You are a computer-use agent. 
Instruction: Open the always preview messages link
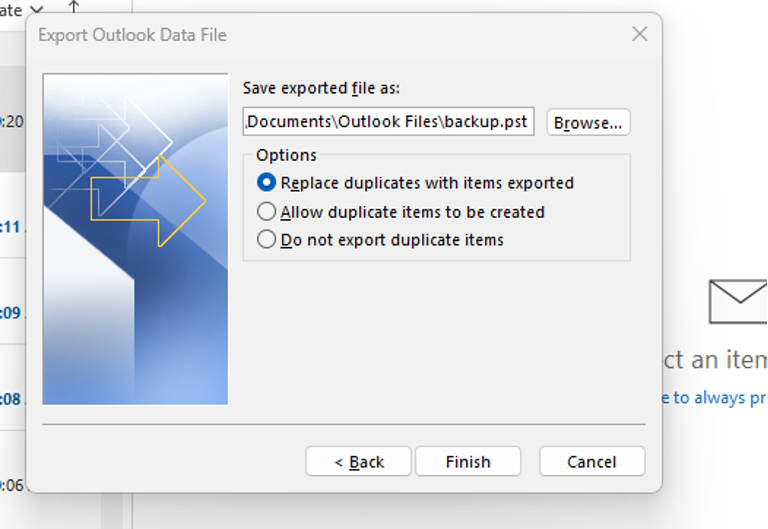pyautogui.click(x=715, y=398)
